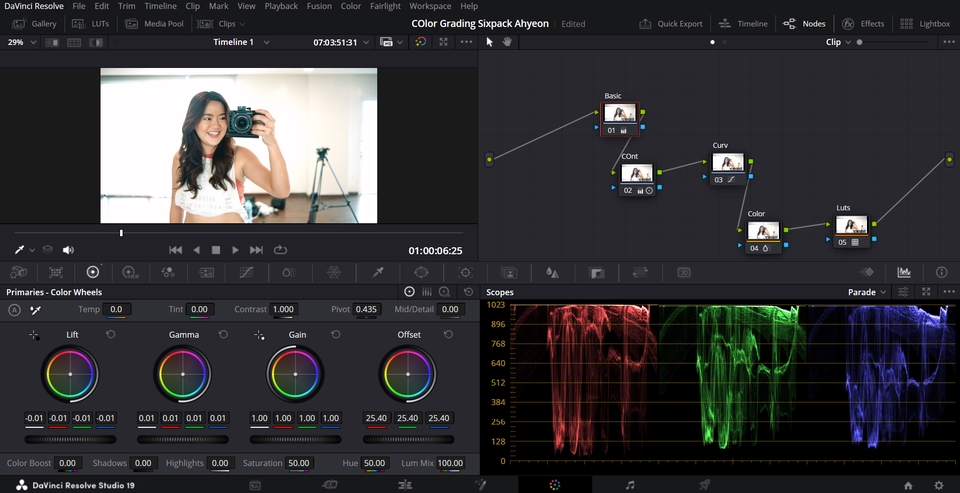Select the white balance picker

pyautogui.click(x=36, y=310)
